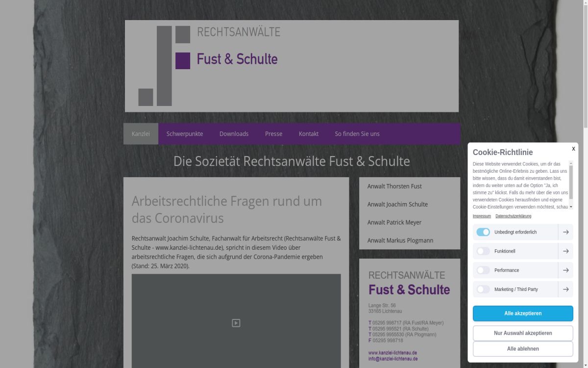588x368 pixels.
Task: Enable the Performance cookies toggle
Action: pyautogui.click(x=483, y=270)
